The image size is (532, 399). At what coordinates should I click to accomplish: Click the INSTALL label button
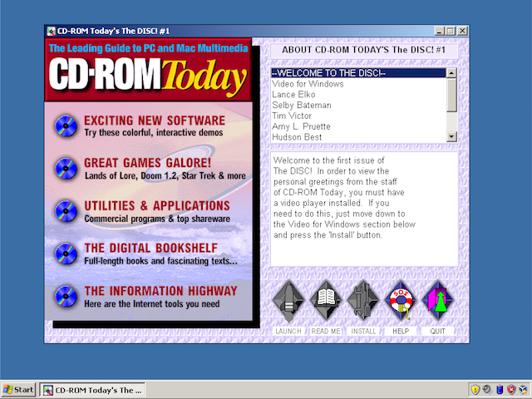point(363,332)
